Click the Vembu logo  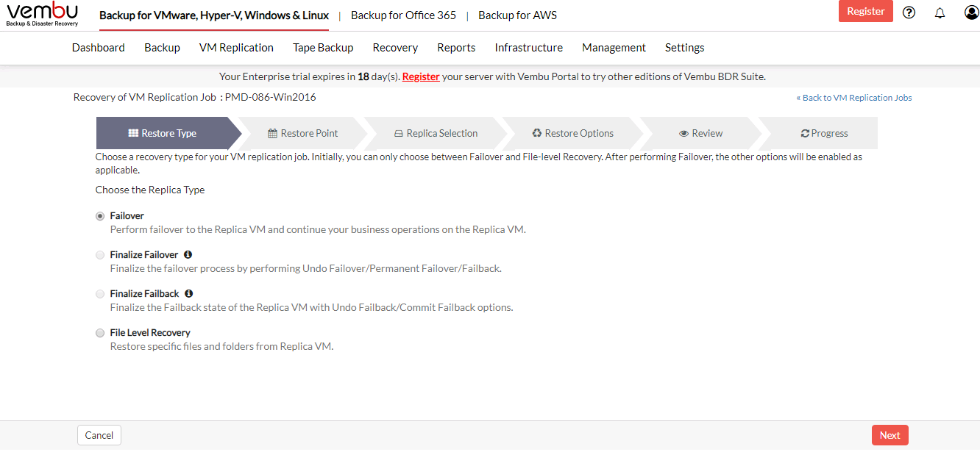(x=42, y=15)
